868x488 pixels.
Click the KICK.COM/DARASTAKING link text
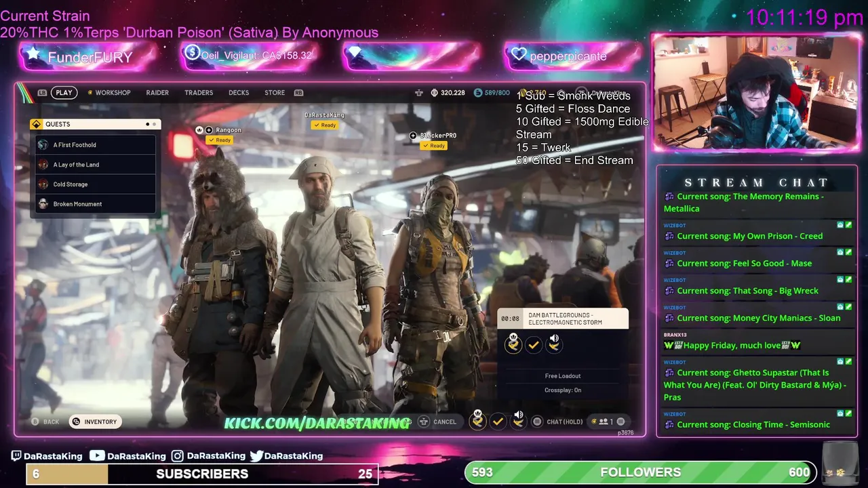(317, 424)
